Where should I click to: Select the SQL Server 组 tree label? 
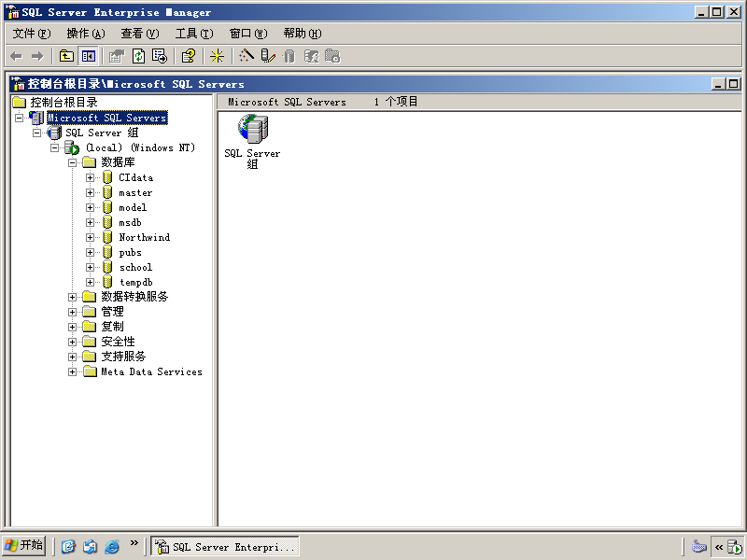tap(102, 133)
